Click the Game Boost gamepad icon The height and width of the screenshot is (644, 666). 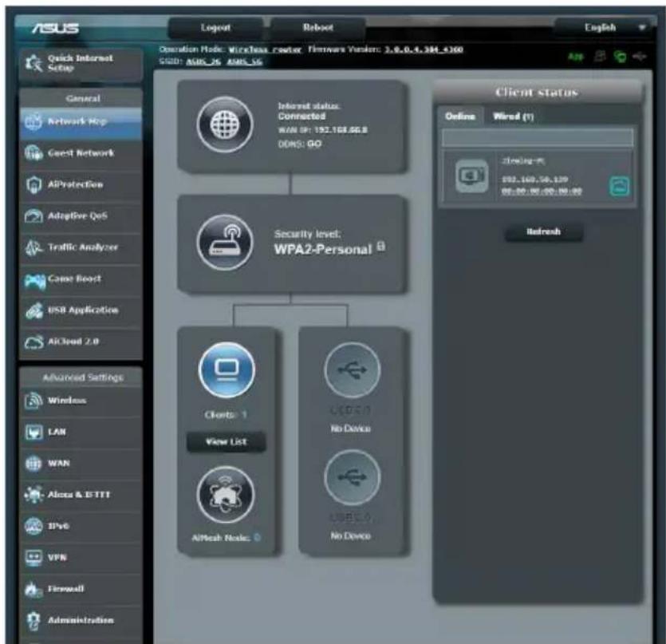[34, 281]
